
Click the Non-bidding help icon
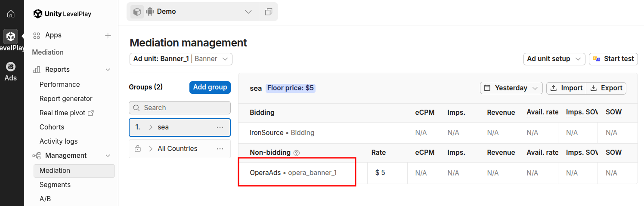point(296,153)
